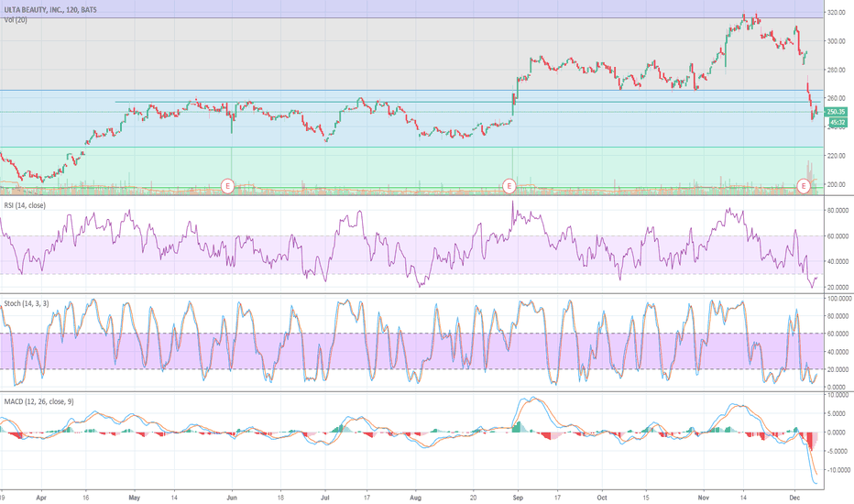
Task: Click the Jun date label on time axis
Action: coord(232,498)
